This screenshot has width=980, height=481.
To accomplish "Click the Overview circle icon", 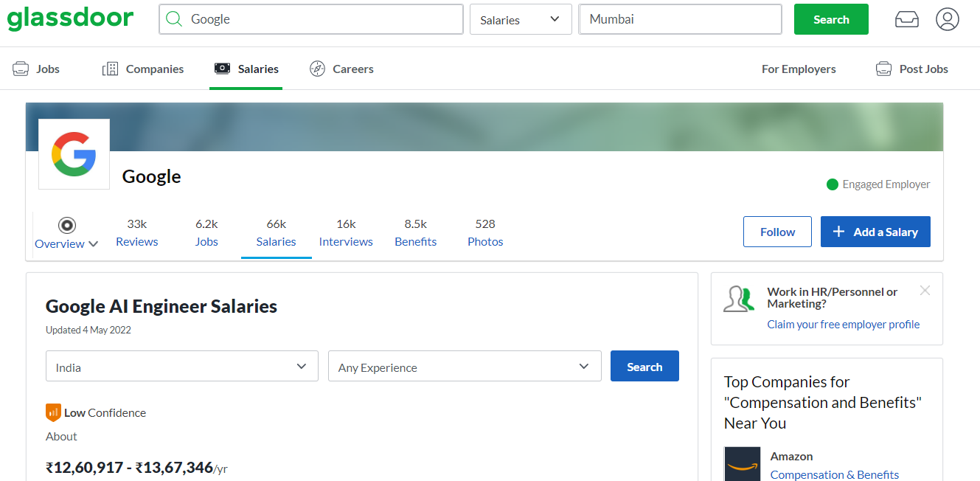I will (x=67, y=225).
